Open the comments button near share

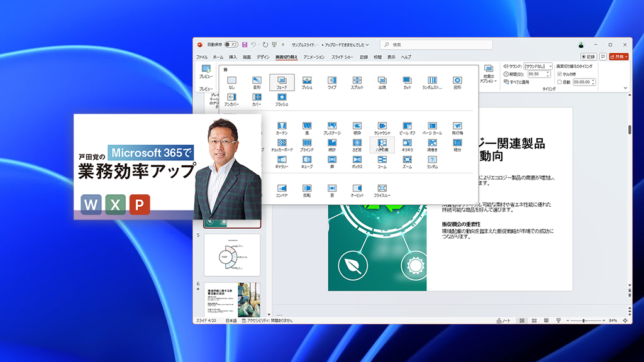click(603, 57)
